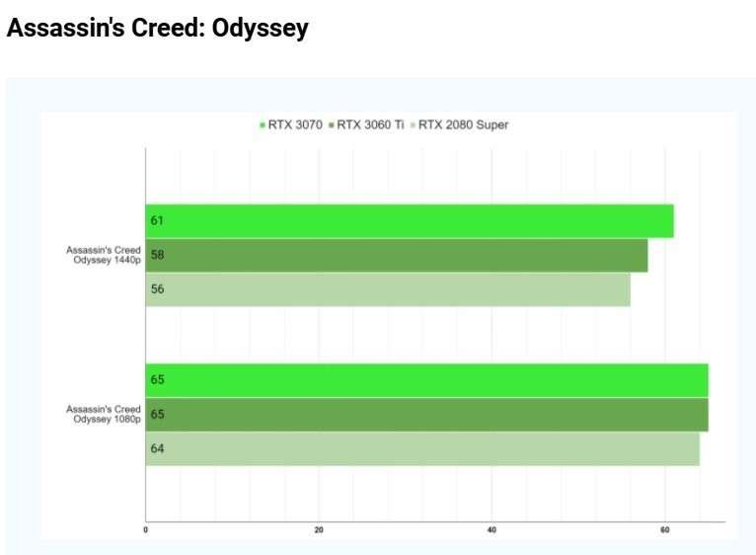Select the RTX 3070 legend label

click(295, 125)
